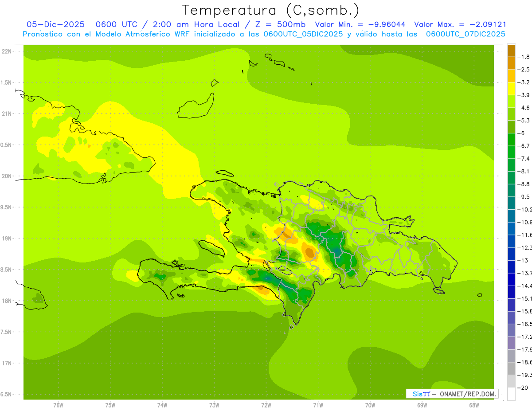The height and width of the screenshot is (411, 532).
Task: Click the 73W longitude label
Action: (214, 405)
